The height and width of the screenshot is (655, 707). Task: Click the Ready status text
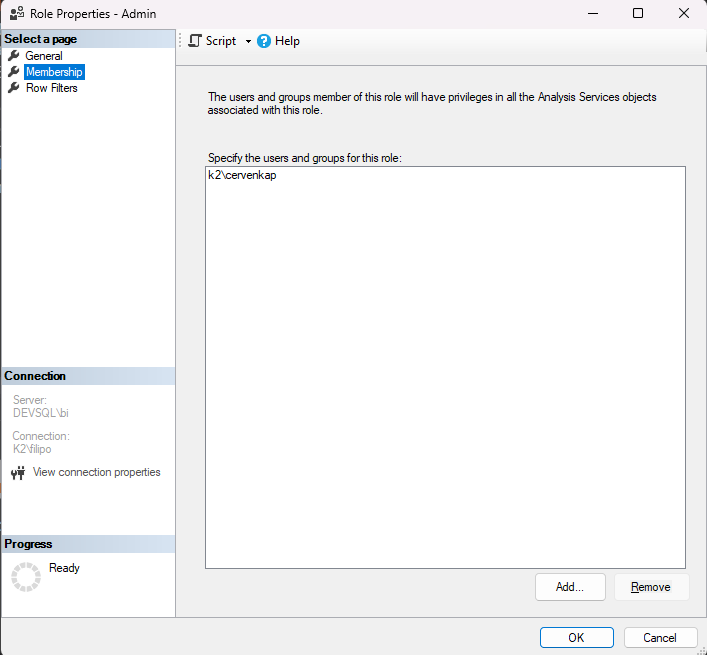click(x=64, y=568)
